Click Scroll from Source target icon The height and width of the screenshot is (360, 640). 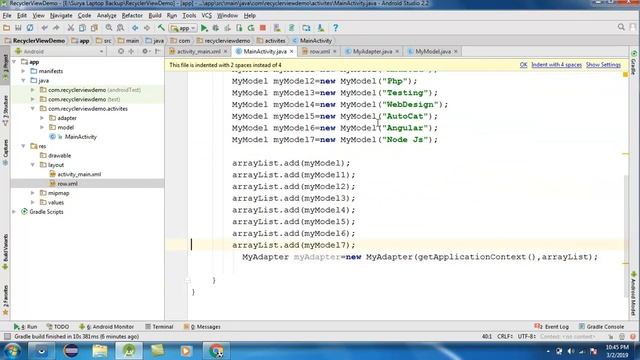(121, 51)
